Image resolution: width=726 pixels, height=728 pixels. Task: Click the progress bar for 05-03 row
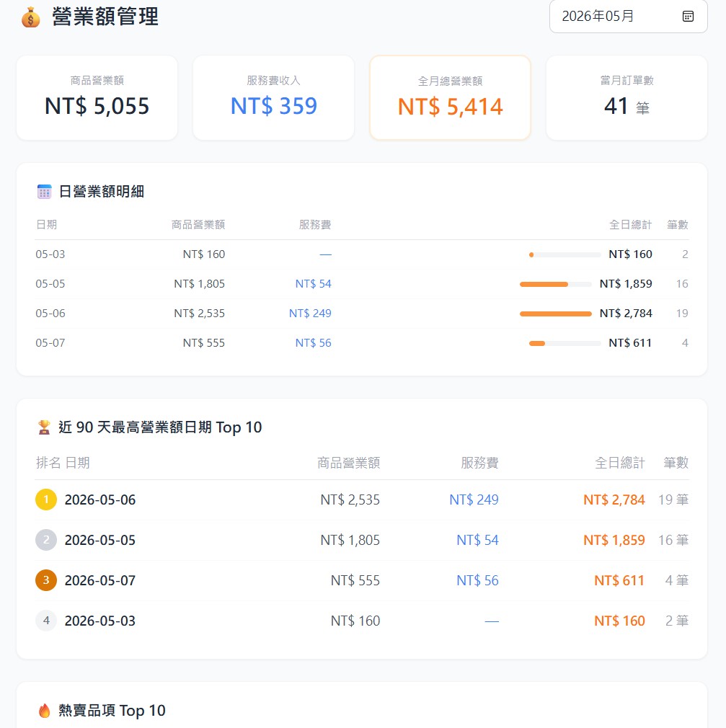(565, 255)
